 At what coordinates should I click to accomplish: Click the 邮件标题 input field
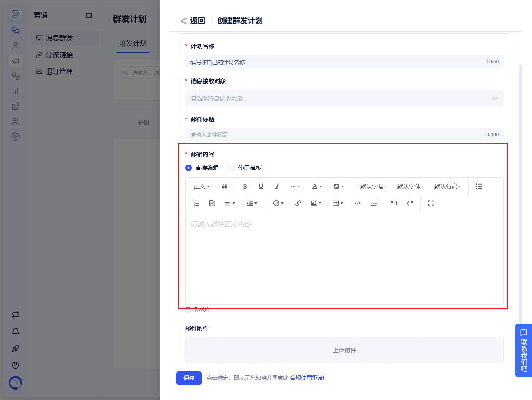[344, 135]
